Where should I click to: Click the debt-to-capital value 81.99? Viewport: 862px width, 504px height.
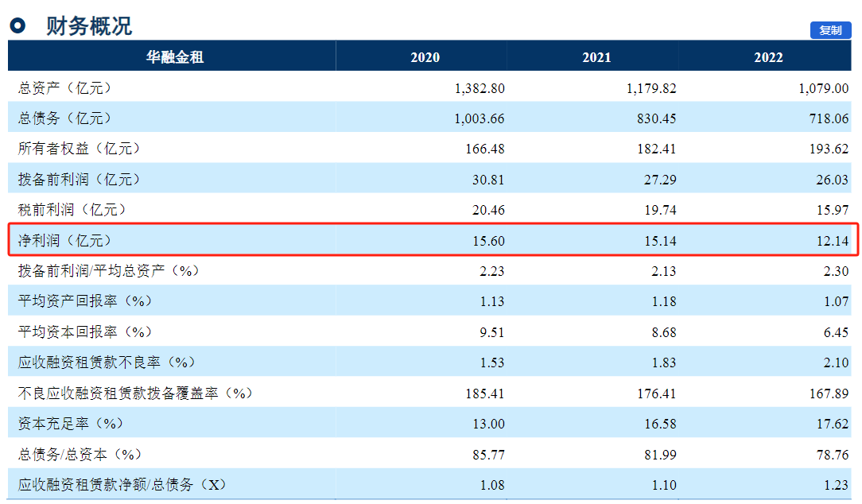tap(660, 455)
